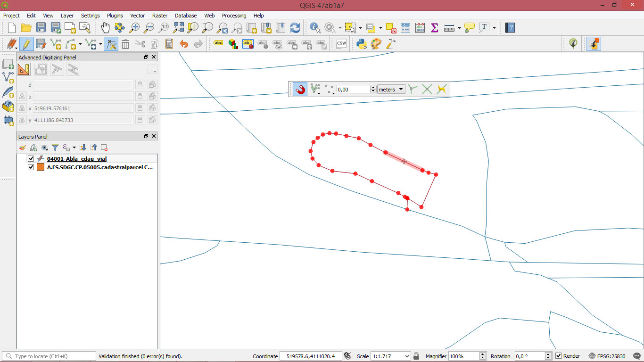Enable tracing in snapping toolbar
The height and width of the screenshot is (362, 644).
pos(442,89)
